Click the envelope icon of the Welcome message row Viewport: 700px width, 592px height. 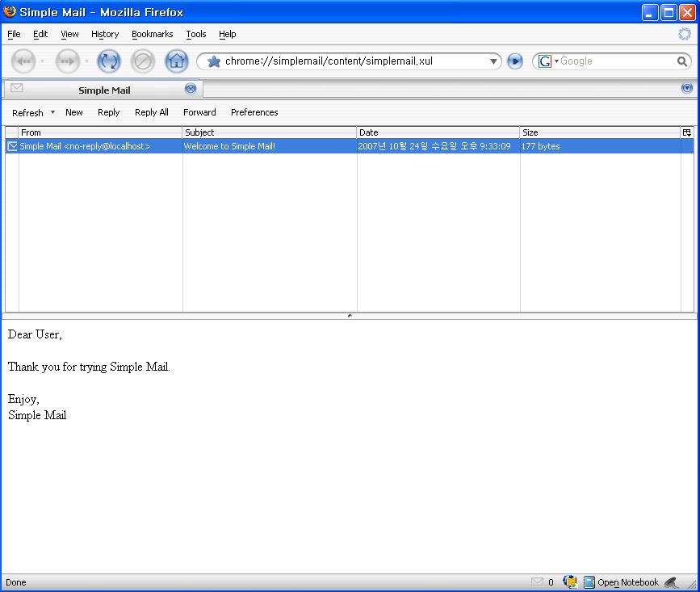(x=12, y=146)
